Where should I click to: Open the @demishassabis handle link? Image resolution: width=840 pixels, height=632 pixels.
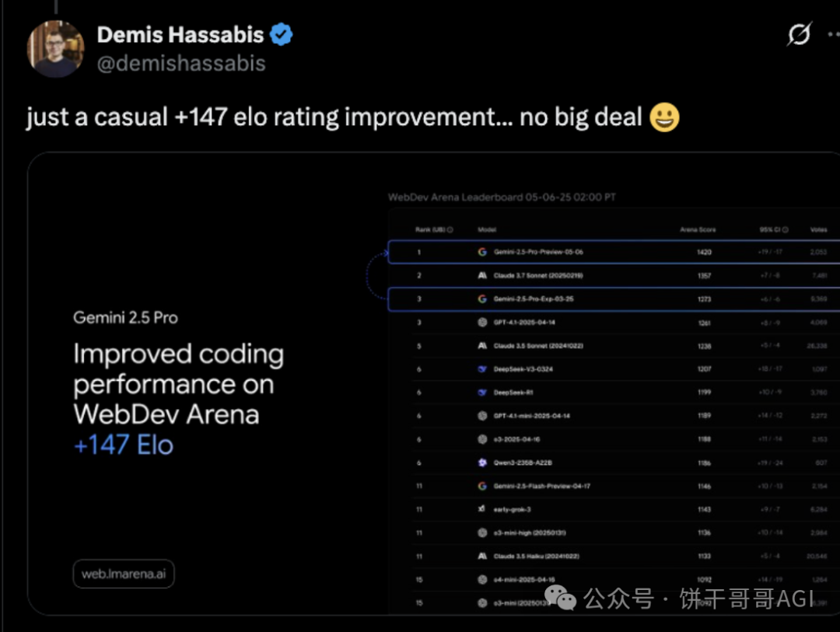(181, 64)
